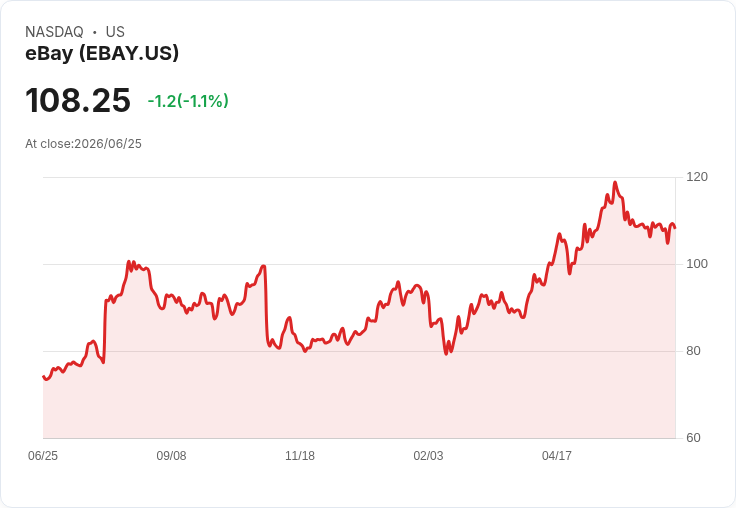This screenshot has width=736, height=508.
Task: Click the 11/18 date axis label
Action: [300, 456]
